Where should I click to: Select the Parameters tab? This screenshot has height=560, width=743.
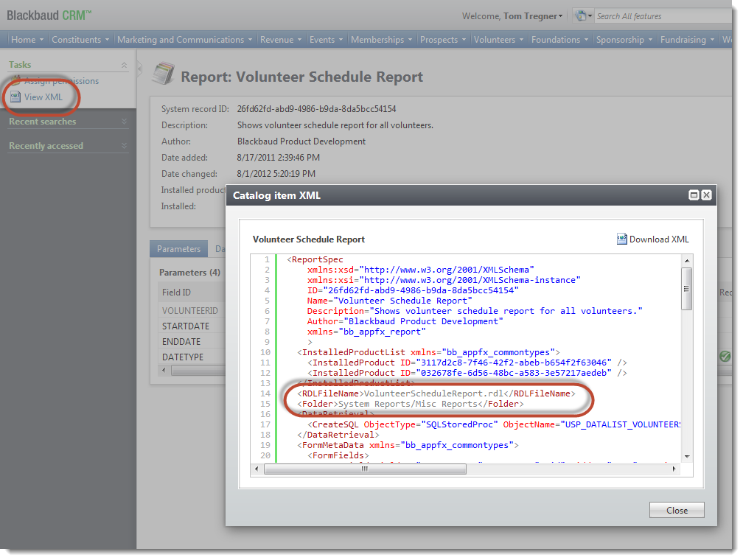178,249
